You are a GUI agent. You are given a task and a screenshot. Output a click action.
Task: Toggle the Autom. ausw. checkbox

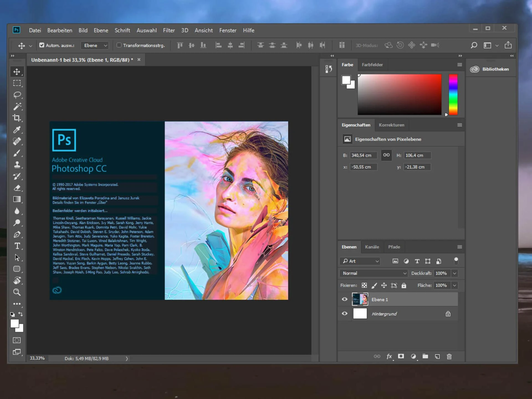coord(42,45)
